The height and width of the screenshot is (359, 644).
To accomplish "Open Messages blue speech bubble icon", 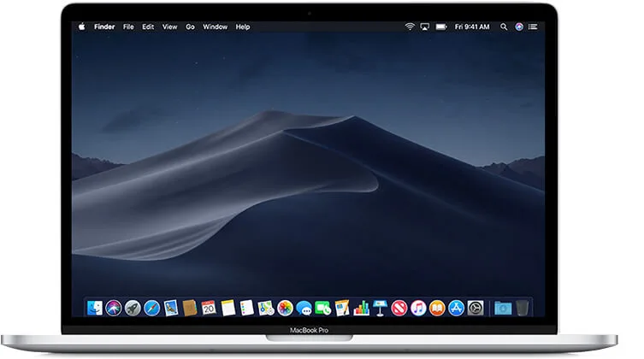I will pos(304,308).
